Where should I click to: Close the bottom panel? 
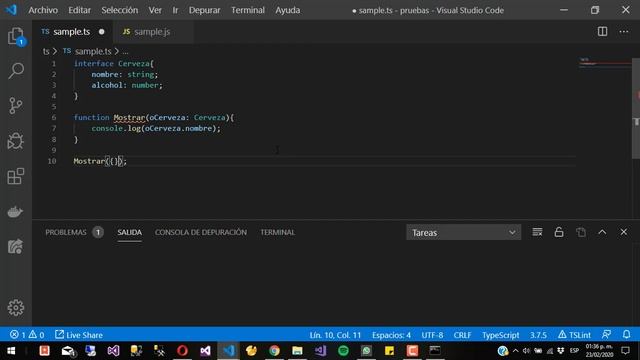pos(624,232)
